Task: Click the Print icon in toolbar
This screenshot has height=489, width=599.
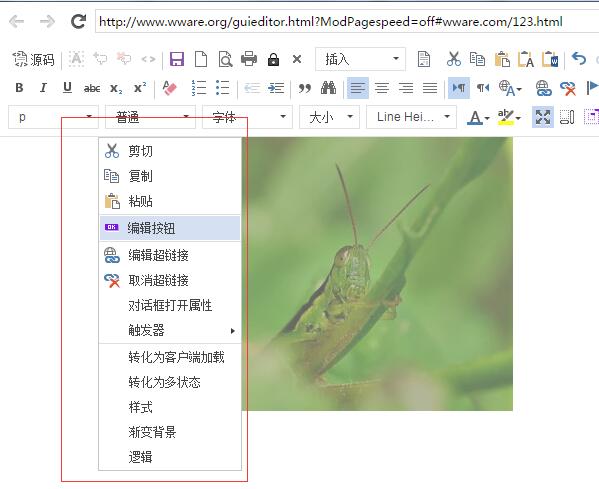Action: (x=249, y=59)
